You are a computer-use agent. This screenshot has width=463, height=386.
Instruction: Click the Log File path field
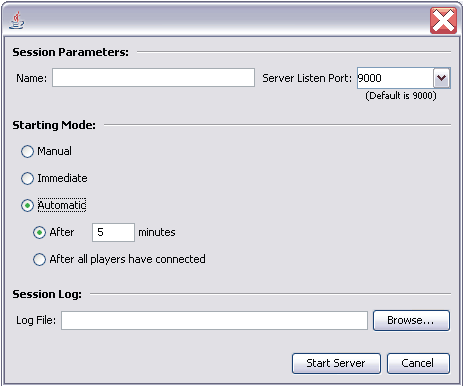[x=214, y=320]
